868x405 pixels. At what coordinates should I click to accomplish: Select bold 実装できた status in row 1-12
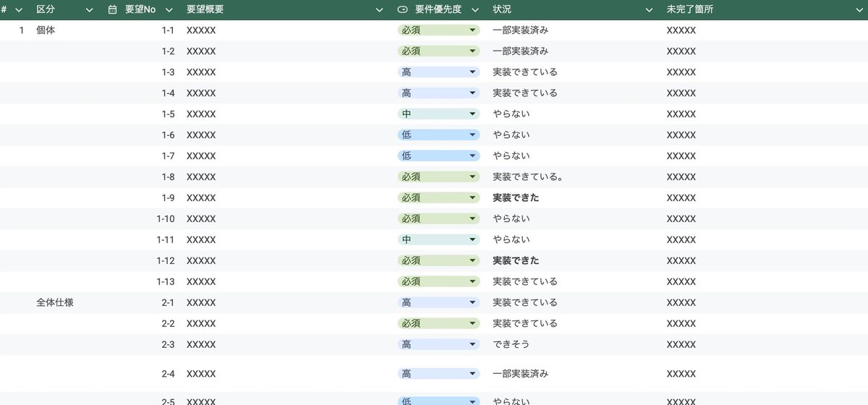[516, 261]
